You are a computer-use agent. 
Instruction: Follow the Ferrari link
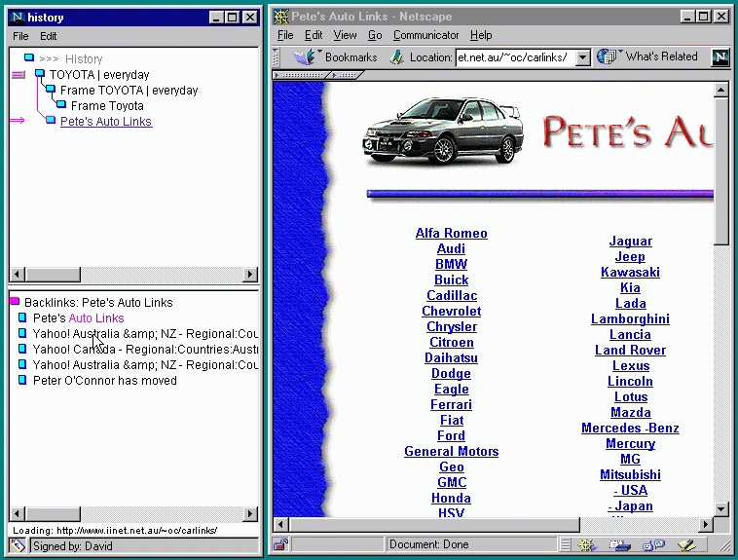(x=452, y=404)
